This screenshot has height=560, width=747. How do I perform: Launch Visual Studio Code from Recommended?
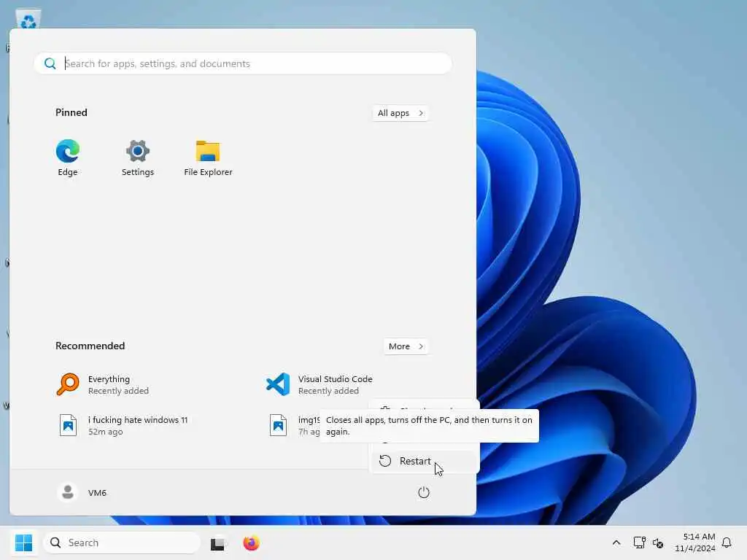[320, 385]
